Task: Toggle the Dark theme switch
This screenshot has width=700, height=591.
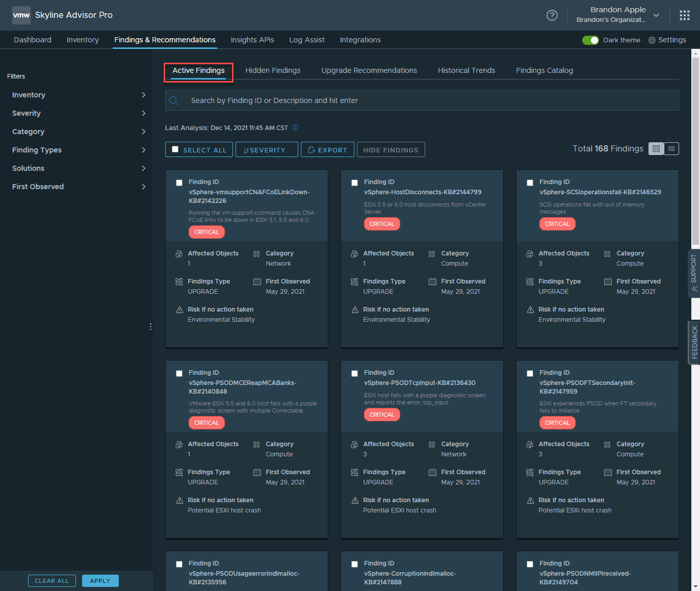Action: pos(590,40)
